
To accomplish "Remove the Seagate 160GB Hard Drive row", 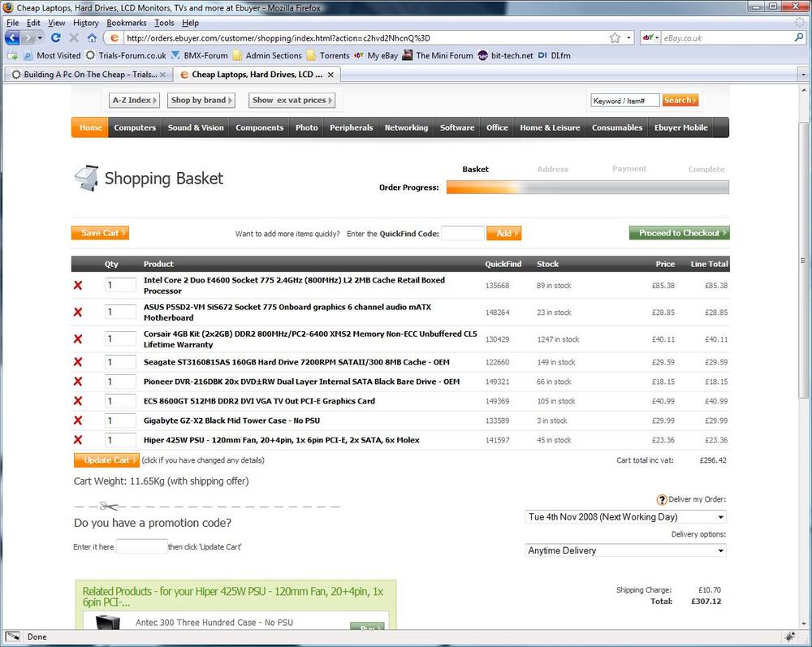I will (78, 362).
